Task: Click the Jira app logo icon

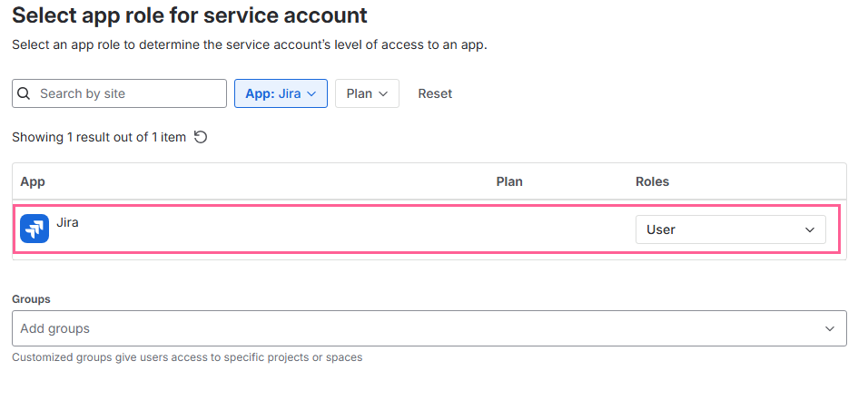Action: 35,229
